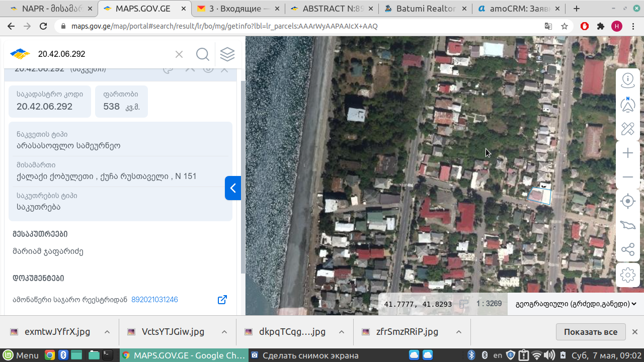This screenshot has width=644, height=362.
Task: Click the maps.gov.ge logo
Action: (20, 54)
